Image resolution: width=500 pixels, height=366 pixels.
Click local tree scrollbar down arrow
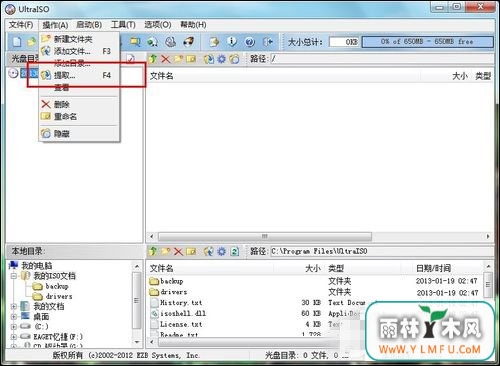click(137, 342)
